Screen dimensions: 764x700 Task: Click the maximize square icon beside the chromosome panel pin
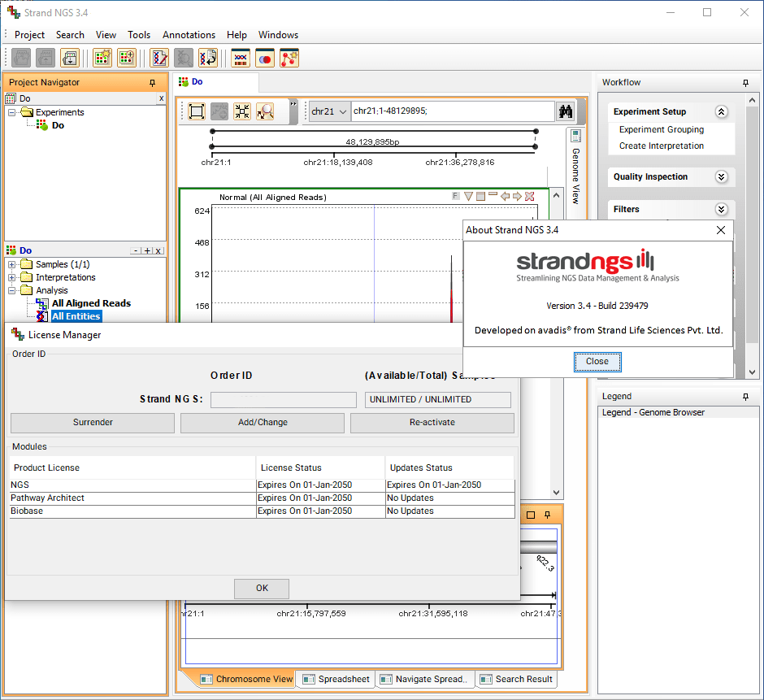tap(531, 515)
